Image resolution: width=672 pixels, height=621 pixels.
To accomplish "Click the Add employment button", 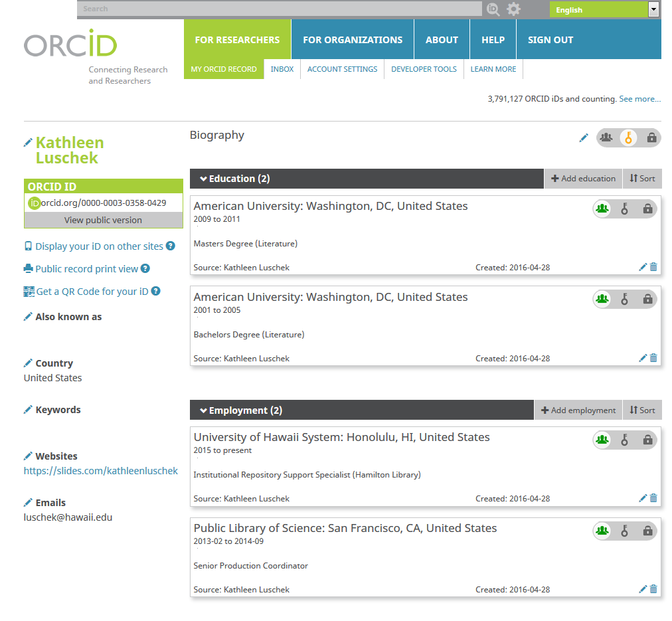I will (578, 410).
